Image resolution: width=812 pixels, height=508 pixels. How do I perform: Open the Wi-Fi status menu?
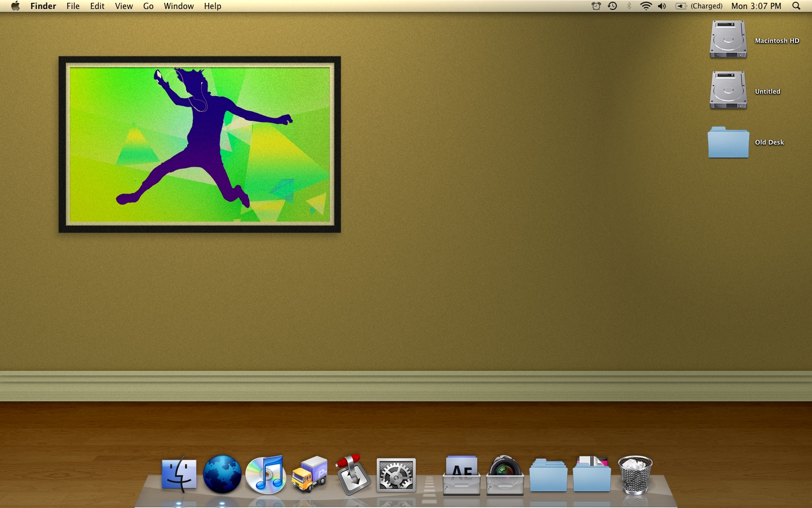coord(646,6)
